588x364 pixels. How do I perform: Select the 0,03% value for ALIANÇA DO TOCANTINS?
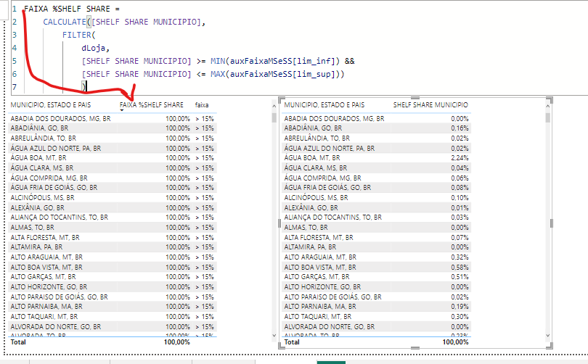tap(460, 218)
